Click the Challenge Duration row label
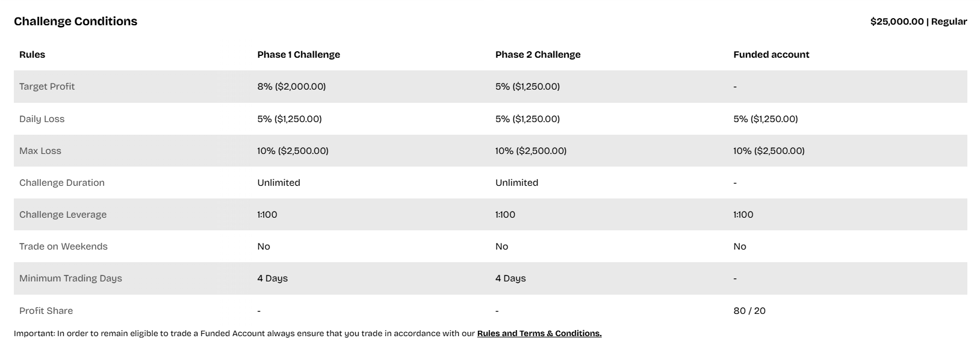 (x=62, y=183)
